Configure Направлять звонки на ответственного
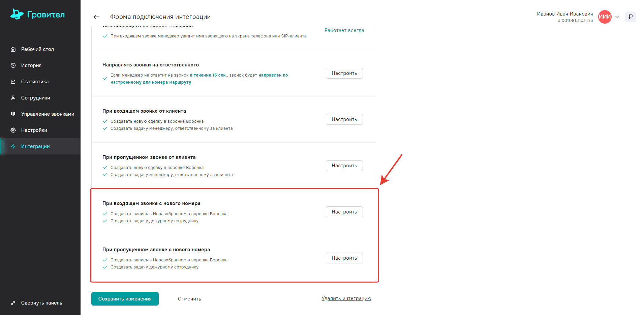This screenshot has height=315, width=644. [344, 73]
